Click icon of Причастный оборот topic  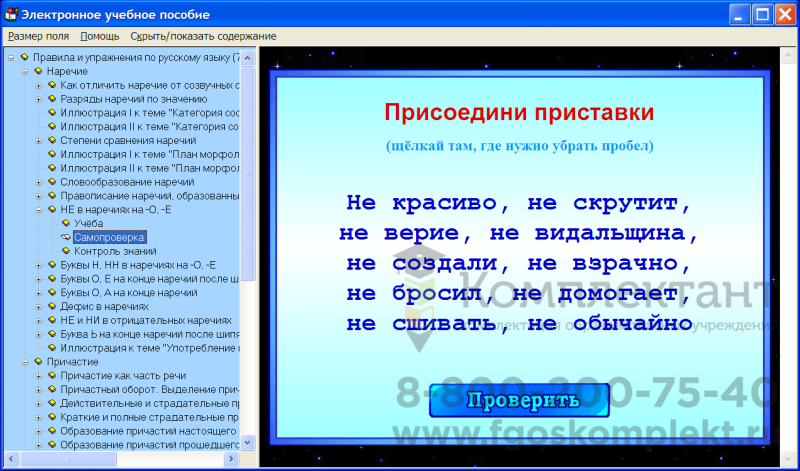[x=52, y=389]
